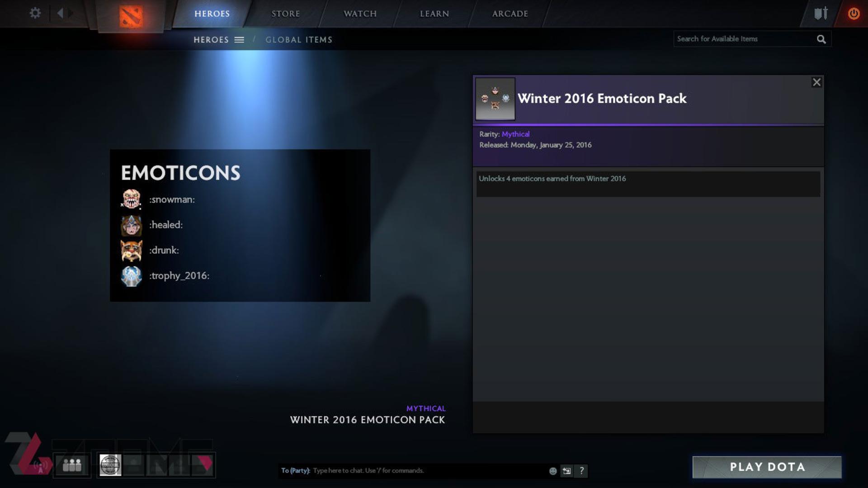Select the Winter 2016 Emoticon Pack thumbnail
868x488 pixels.
[495, 99]
